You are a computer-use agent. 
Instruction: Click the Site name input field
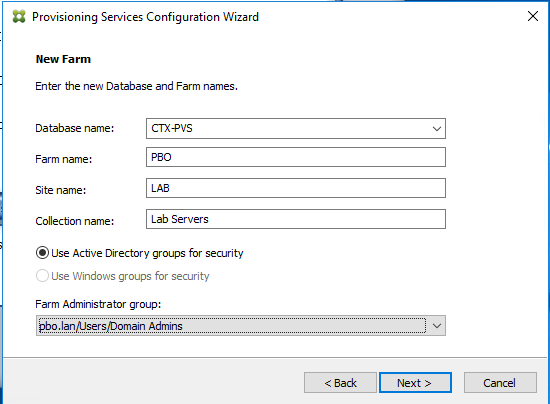[x=296, y=188]
